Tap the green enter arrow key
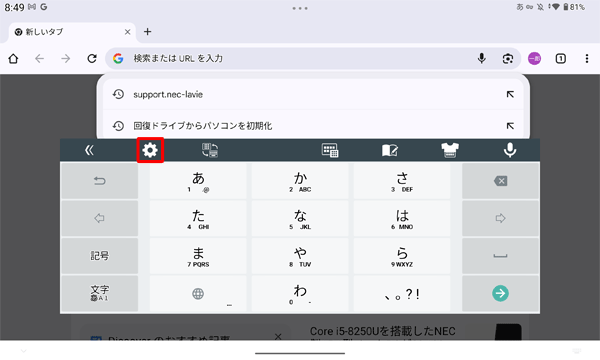 [x=501, y=293]
